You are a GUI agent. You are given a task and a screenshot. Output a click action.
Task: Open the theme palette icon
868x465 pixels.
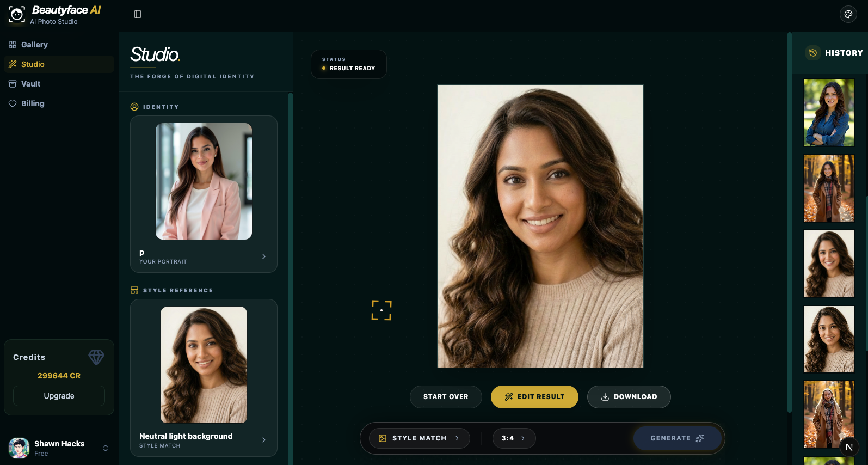848,14
